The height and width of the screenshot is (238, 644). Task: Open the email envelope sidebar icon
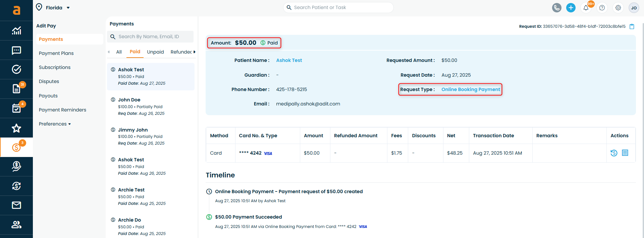tap(16, 205)
